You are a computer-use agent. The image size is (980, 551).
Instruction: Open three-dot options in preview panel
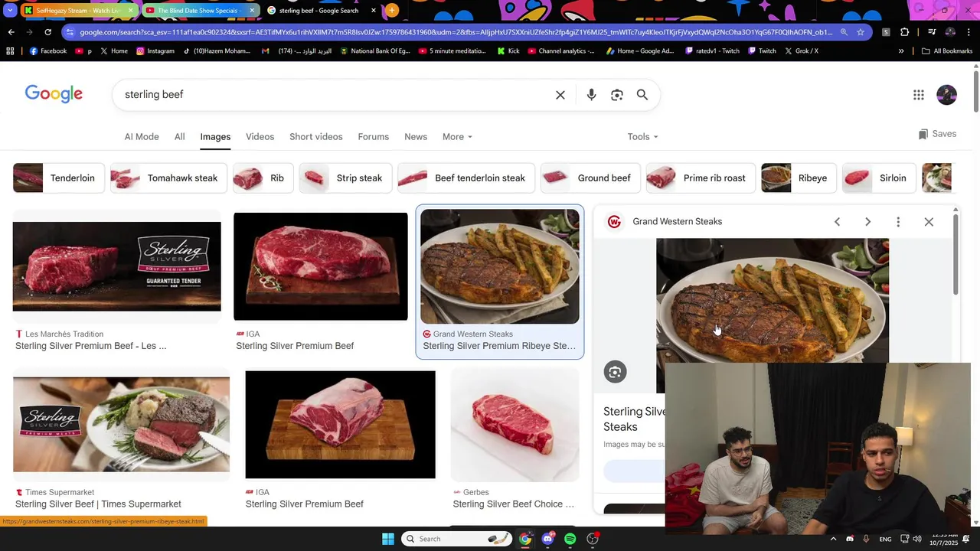pos(898,222)
